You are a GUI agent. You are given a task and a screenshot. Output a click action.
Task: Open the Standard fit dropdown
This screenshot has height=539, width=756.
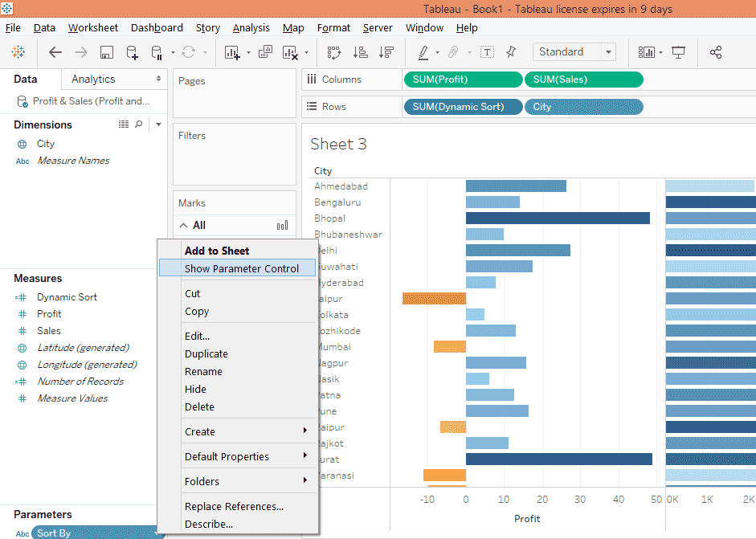tap(574, 52)
